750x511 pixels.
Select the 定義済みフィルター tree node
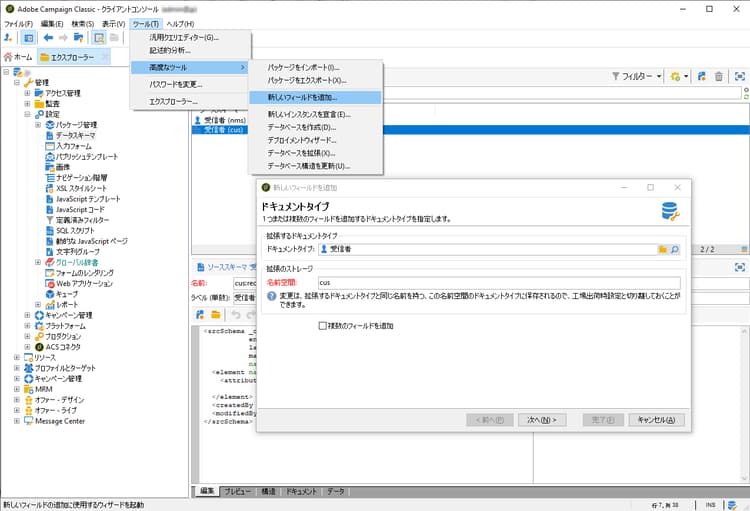pyautogui.click(x=77, y=220)
